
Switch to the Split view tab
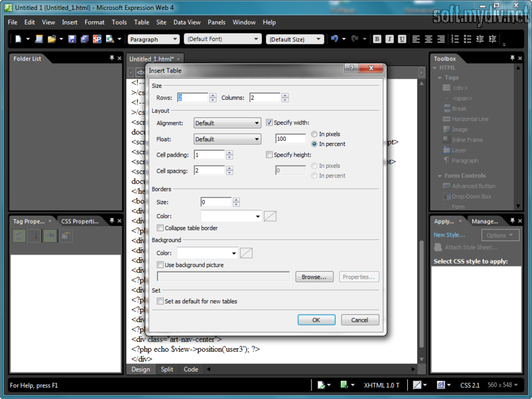(167, 369)
